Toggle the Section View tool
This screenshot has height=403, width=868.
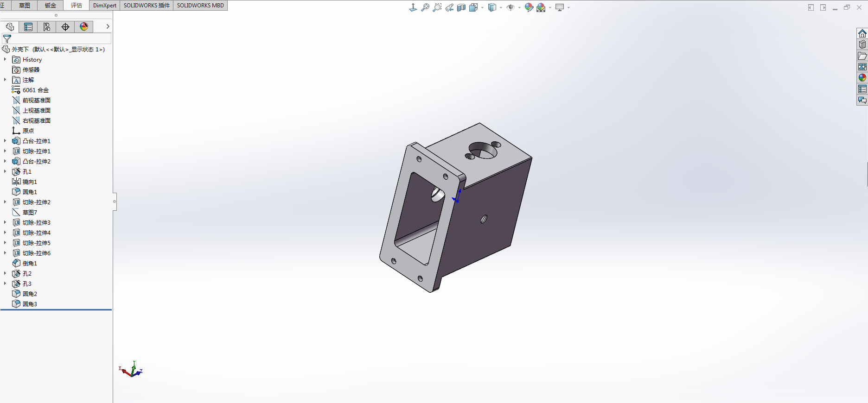461,7
